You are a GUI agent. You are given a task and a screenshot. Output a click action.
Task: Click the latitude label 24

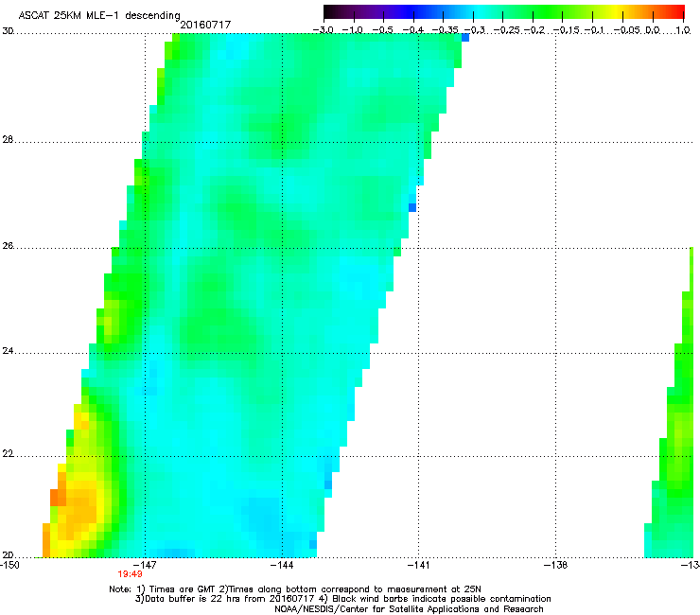coord(8,351)
